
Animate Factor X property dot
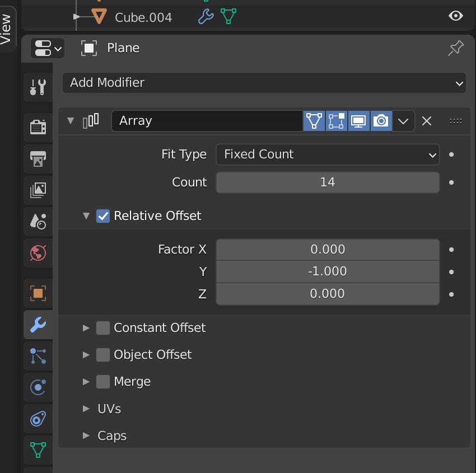tap(451, 250)
